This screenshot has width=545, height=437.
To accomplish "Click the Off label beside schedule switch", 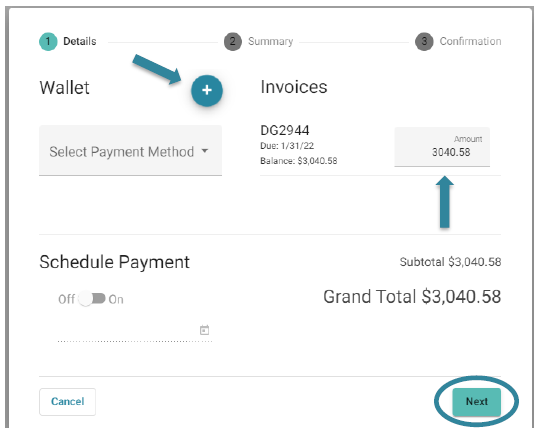I will click(66, 299).
